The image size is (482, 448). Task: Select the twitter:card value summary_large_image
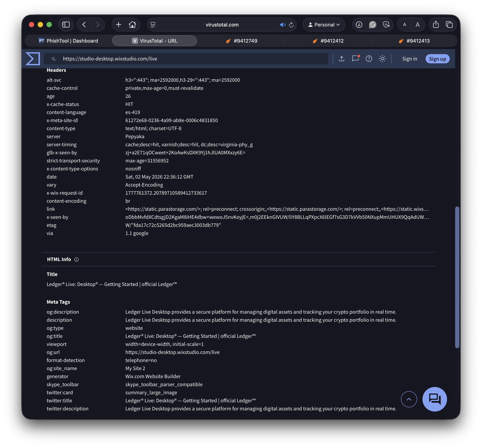151,393
